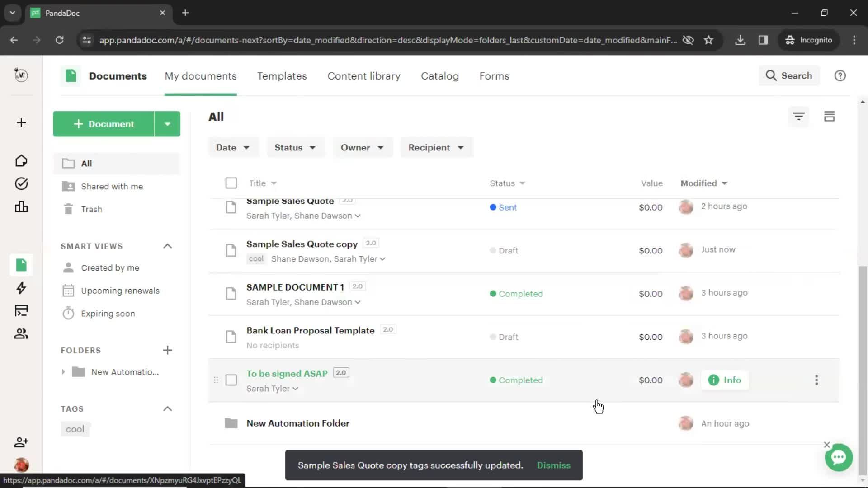Image resolution: width=868 pixels, height=488 pixels.
Task: Open the Tasks checkmark icon in left rail
Action: (x=21, y=183)
